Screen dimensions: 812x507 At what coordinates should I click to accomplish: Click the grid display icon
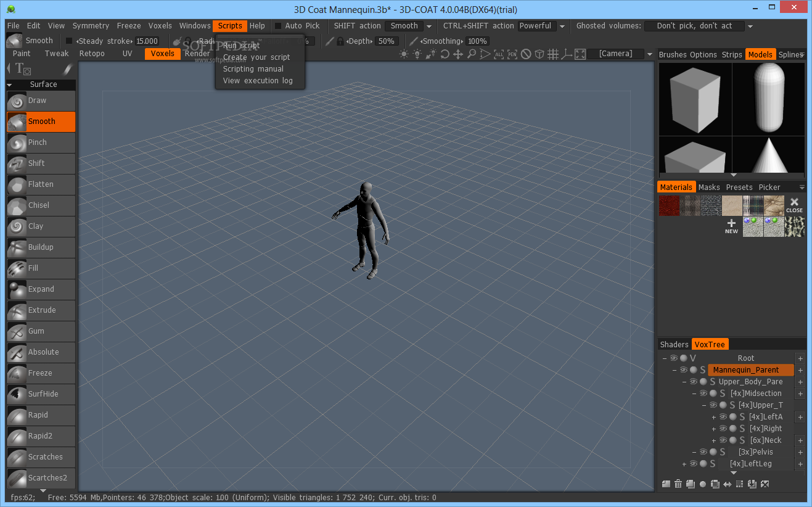[x=553, y=54]
